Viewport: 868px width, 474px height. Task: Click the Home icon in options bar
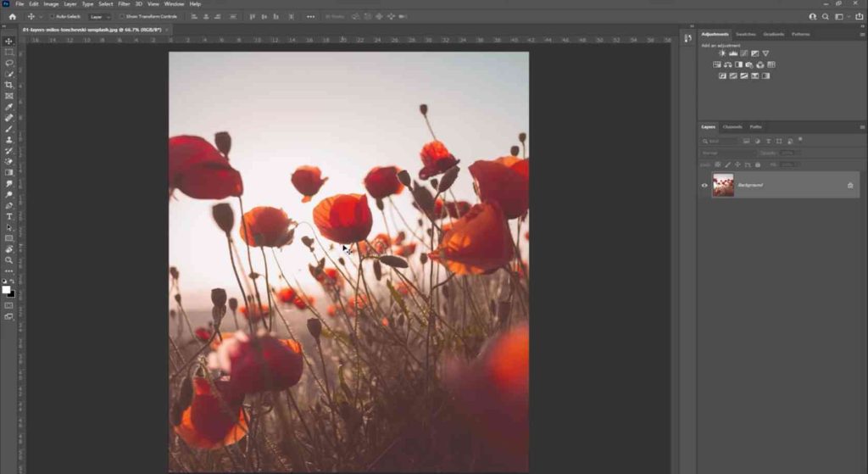(12, 17)
